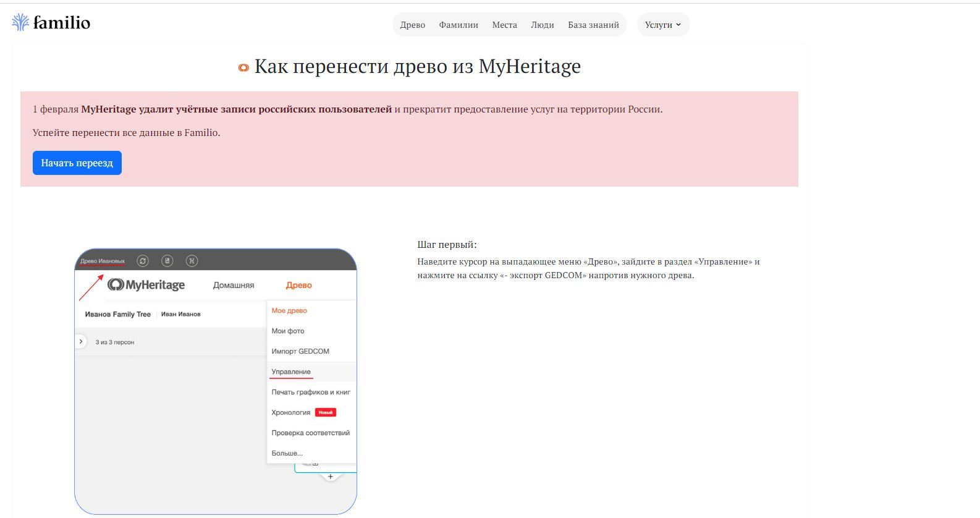
Task: Select Люди in the top navigation
Action: coord(542,25)
